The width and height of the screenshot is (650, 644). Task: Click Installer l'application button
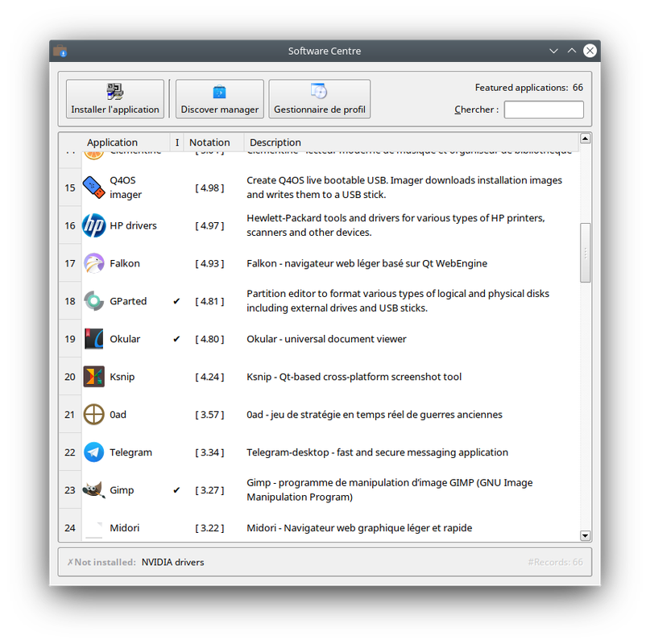point(115,99)
